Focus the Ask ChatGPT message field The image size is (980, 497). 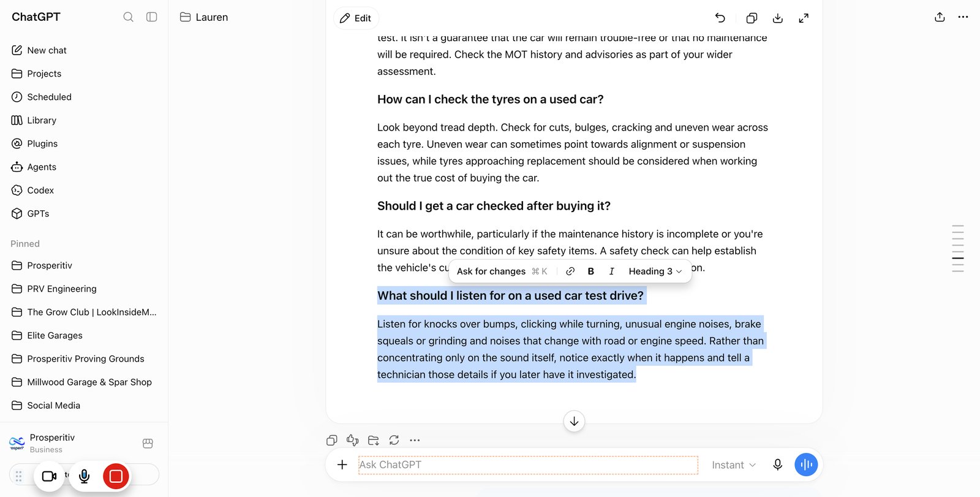coord(528,465)
